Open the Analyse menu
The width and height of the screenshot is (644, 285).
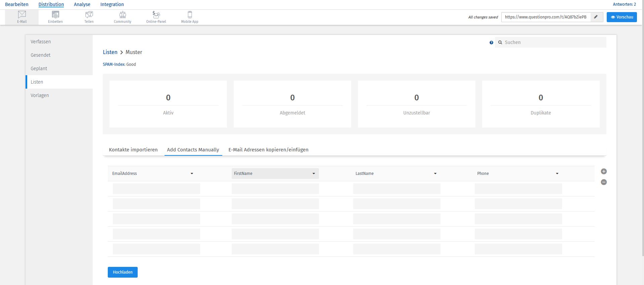[x=82, y=4]
